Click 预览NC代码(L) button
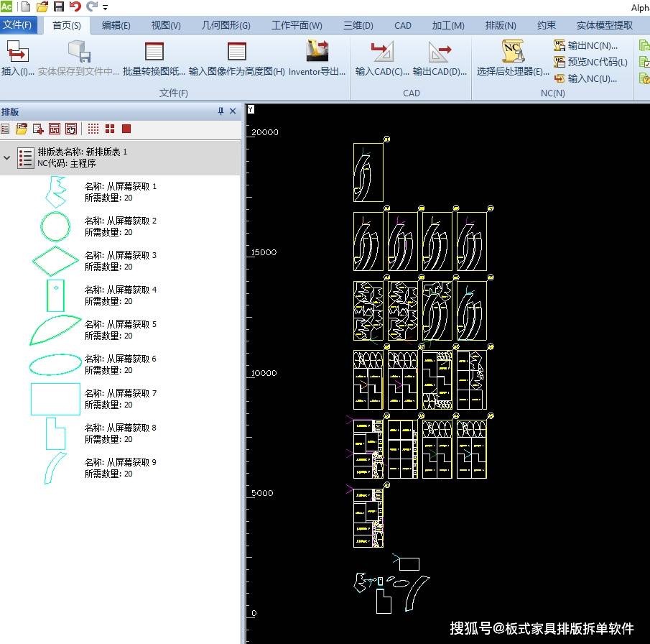The height and width of the screenshot is (644, 650). pos(590,62)
